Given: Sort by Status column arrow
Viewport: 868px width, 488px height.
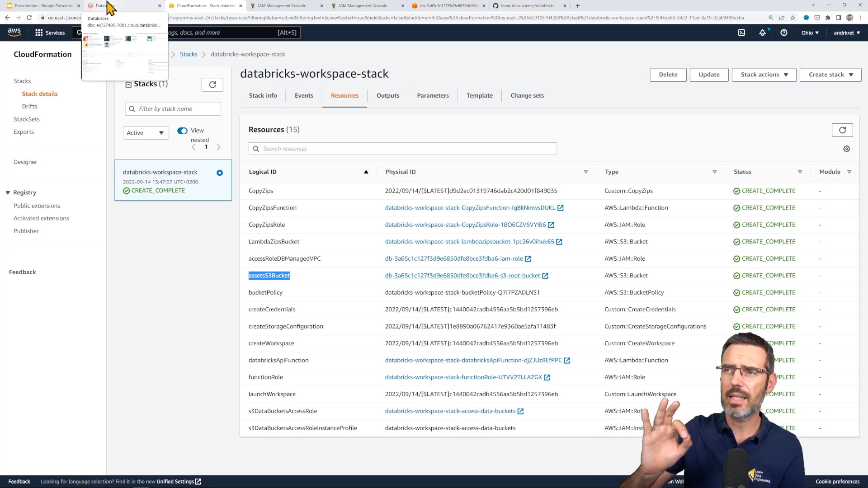Looking at the screenshot, I should (800, 172).
